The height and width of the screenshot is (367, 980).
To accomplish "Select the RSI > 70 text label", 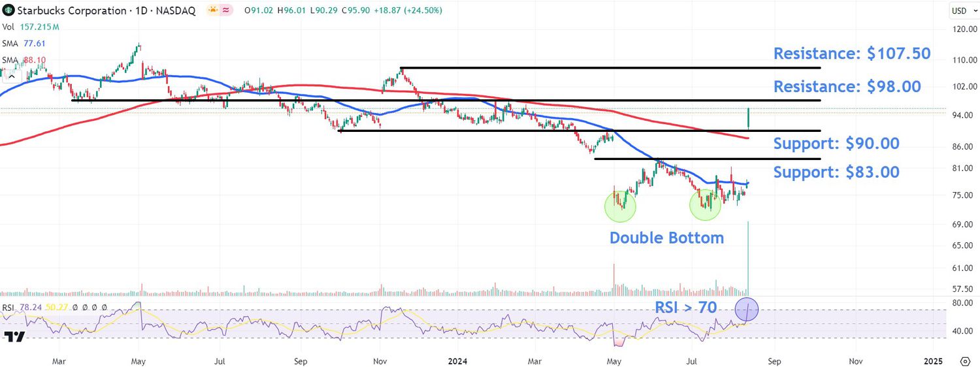I will pos(685,308).
